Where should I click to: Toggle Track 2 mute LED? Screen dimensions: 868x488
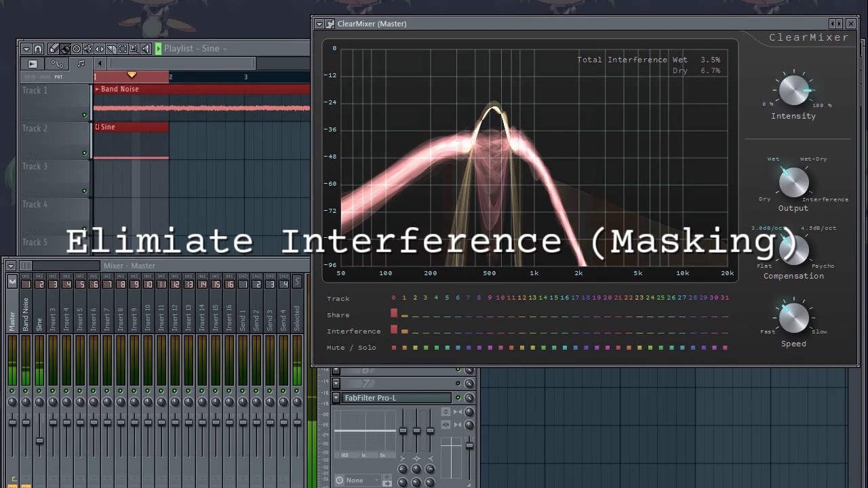85,153
